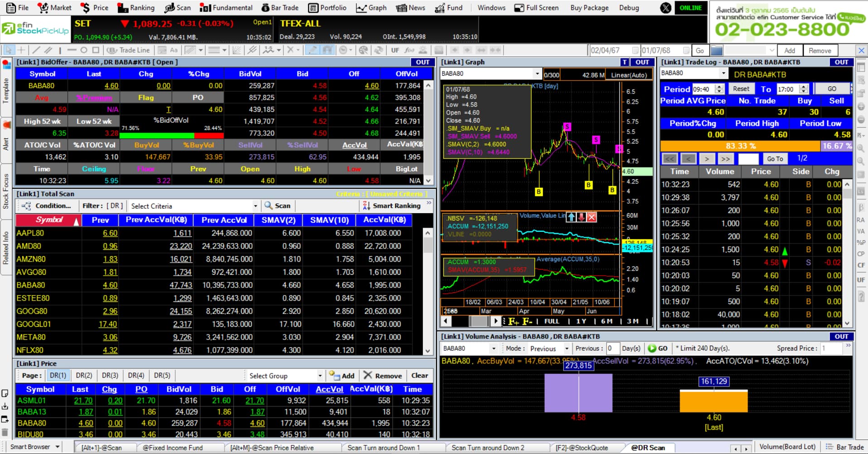
Task: Select the arrow pointer tool in drawing toolbar
Action: pos(9,50)
